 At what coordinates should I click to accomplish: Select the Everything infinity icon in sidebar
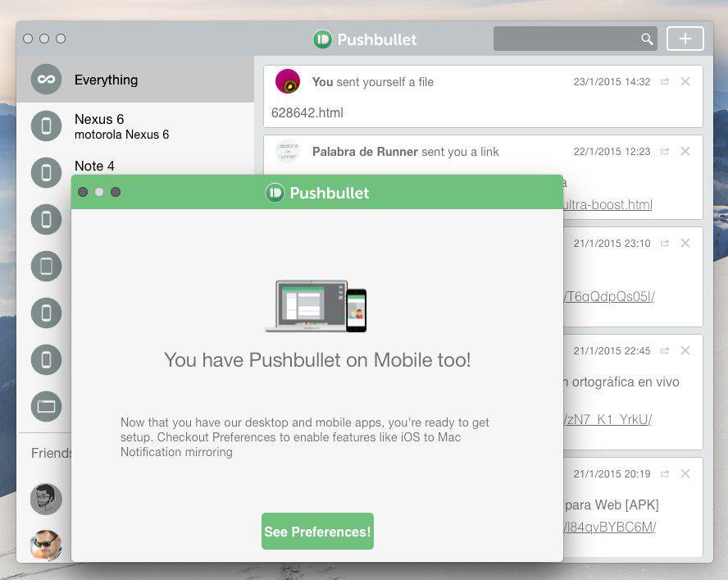click(x=46, y=79)
